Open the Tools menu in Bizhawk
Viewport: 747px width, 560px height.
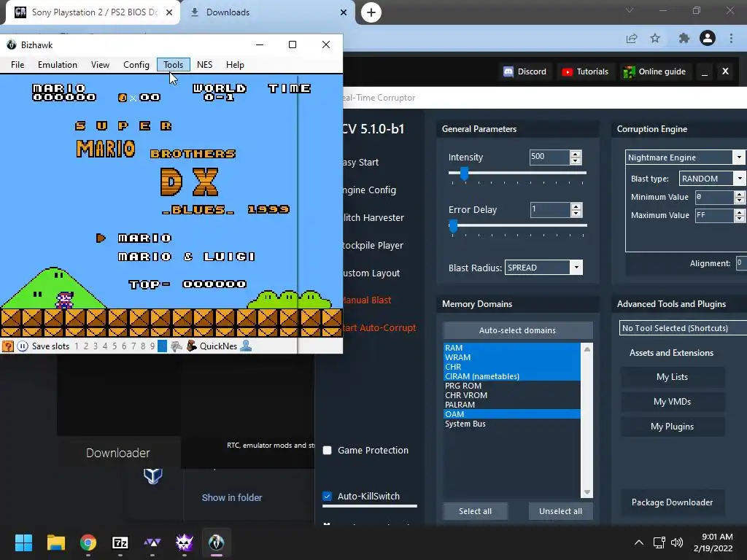tap(174, 65)
